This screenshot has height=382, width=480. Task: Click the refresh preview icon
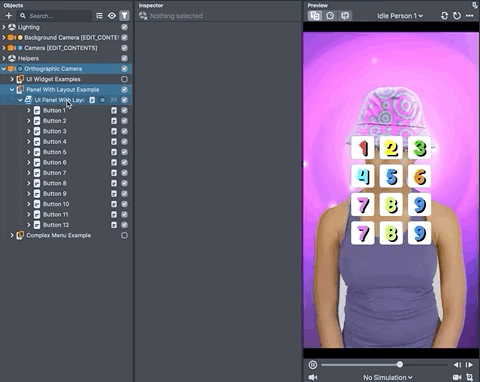457,16
